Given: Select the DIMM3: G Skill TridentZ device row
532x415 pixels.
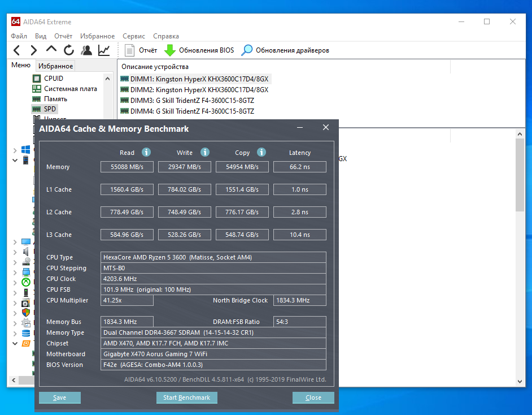Looking at the screenshot, I should 187,101.
